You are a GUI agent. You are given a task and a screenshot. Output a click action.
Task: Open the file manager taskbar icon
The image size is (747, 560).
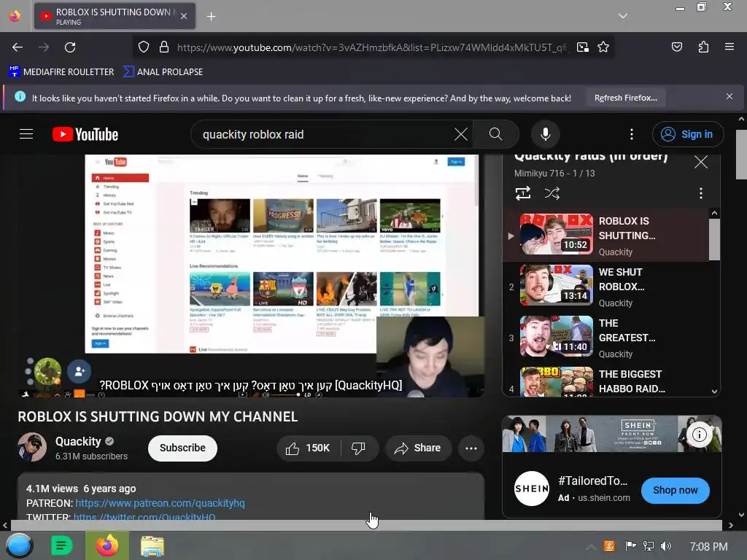pyautogui.click(x=152, y=546)
